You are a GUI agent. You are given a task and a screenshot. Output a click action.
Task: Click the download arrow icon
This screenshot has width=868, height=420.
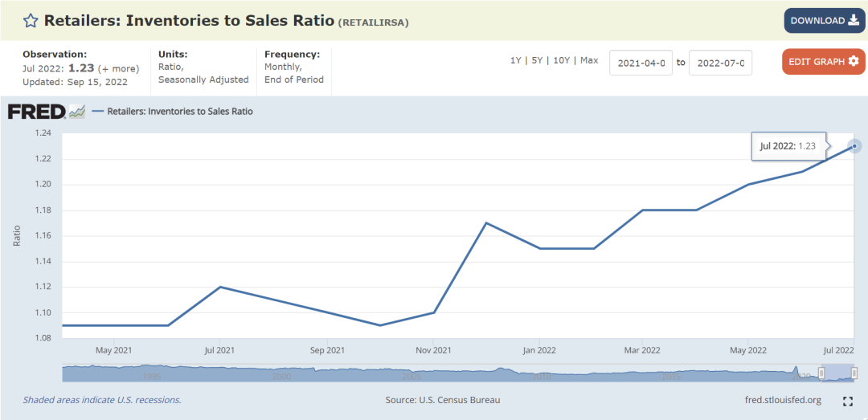853,21
